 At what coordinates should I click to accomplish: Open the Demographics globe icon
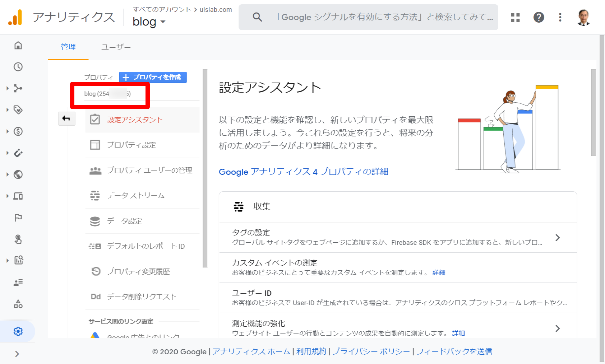[18, 174]
